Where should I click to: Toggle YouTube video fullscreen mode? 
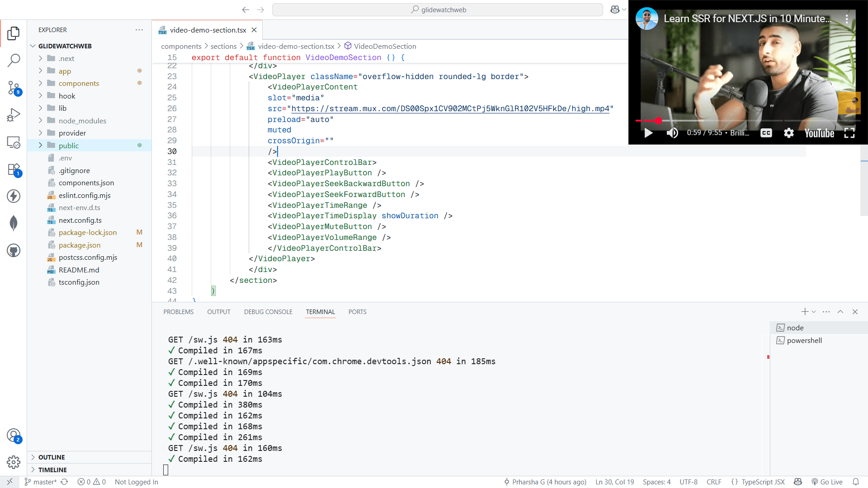(849, 133)
